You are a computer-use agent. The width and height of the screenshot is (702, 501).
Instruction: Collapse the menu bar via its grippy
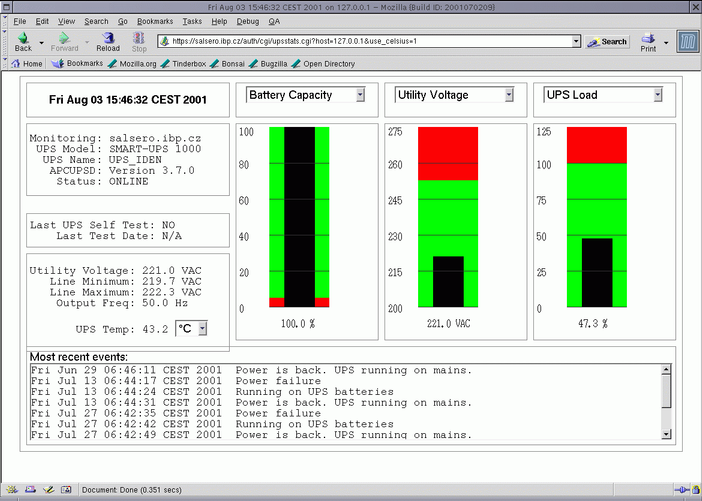coord(5,21)
